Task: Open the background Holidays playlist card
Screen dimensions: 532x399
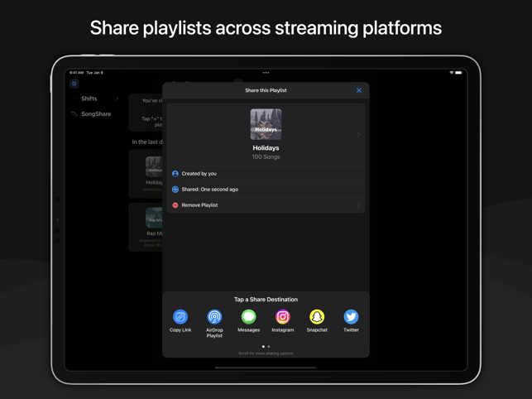Action: 146,174
